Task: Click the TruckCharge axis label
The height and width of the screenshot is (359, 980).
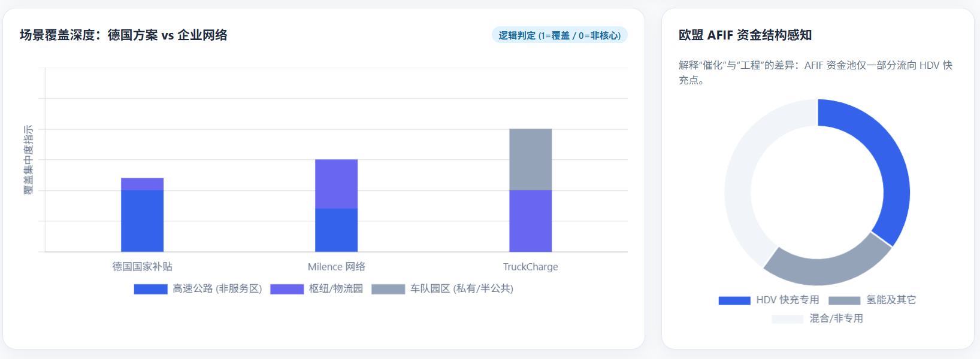Action: [x=530, y=267]
